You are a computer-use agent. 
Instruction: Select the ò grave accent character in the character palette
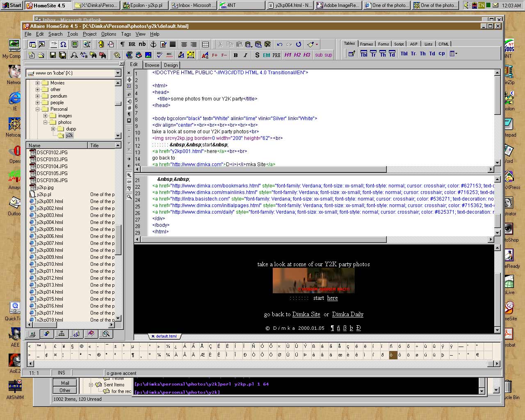tap(393, 355)
